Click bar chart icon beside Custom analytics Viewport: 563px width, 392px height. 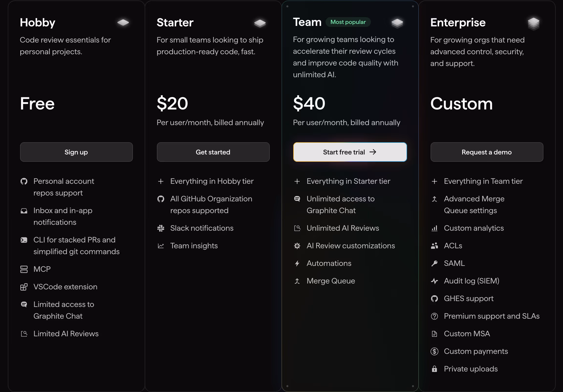pos(434,228)
